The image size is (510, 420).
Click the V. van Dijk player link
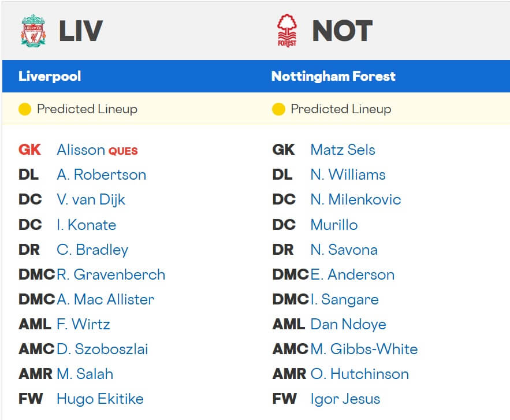91,199
